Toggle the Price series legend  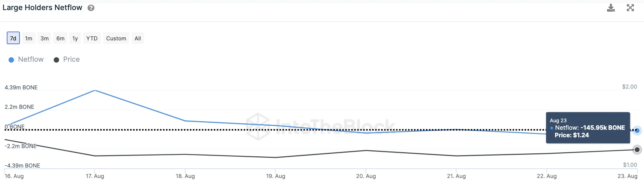[71, 59]
